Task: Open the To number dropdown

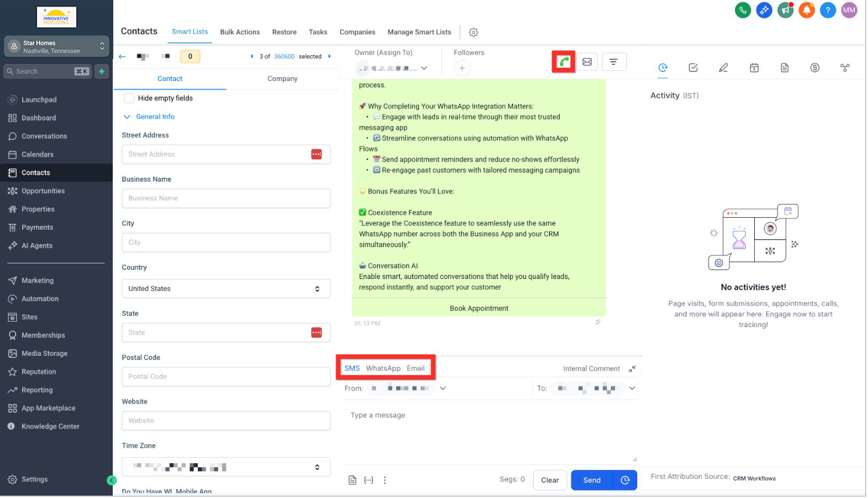Action: click(x=593, y=389)
